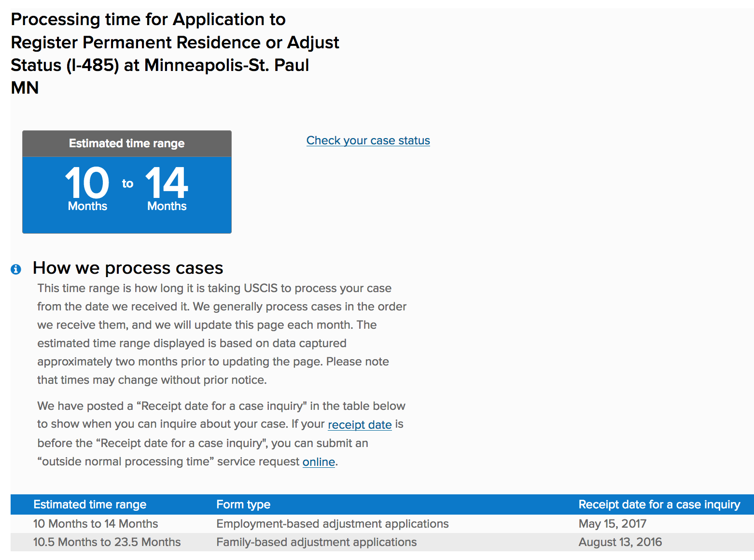Viewport: 754px width, 560px height.
Task: Click the How we process cases heading
Action: pos(128,268)
